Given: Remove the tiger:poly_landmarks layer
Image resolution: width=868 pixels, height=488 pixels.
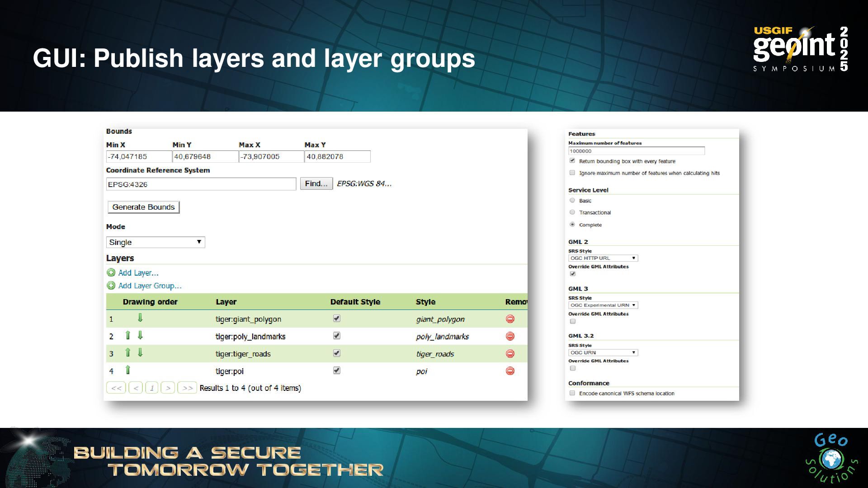Looking at the screenshot, I should click(510, 336).
